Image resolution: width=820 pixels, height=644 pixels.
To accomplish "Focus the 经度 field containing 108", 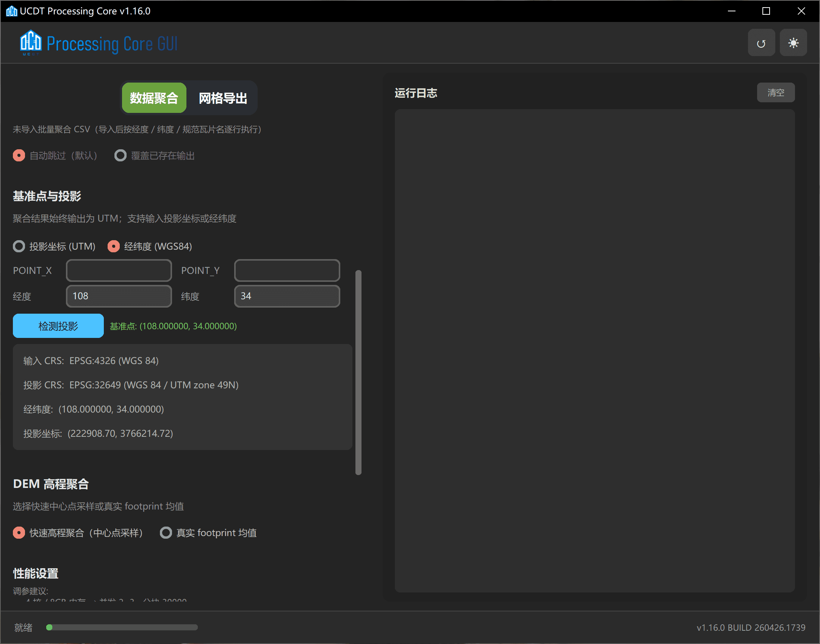I will click(119, 296).
